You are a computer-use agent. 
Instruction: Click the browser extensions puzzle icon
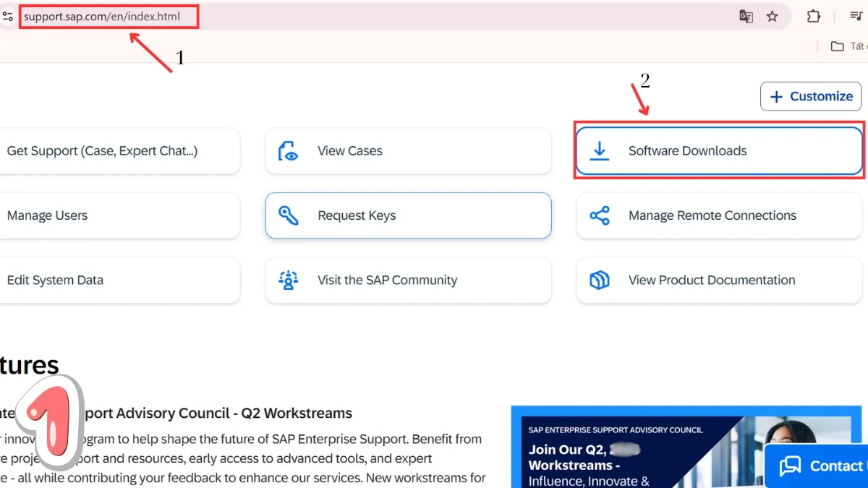[813, 16]
